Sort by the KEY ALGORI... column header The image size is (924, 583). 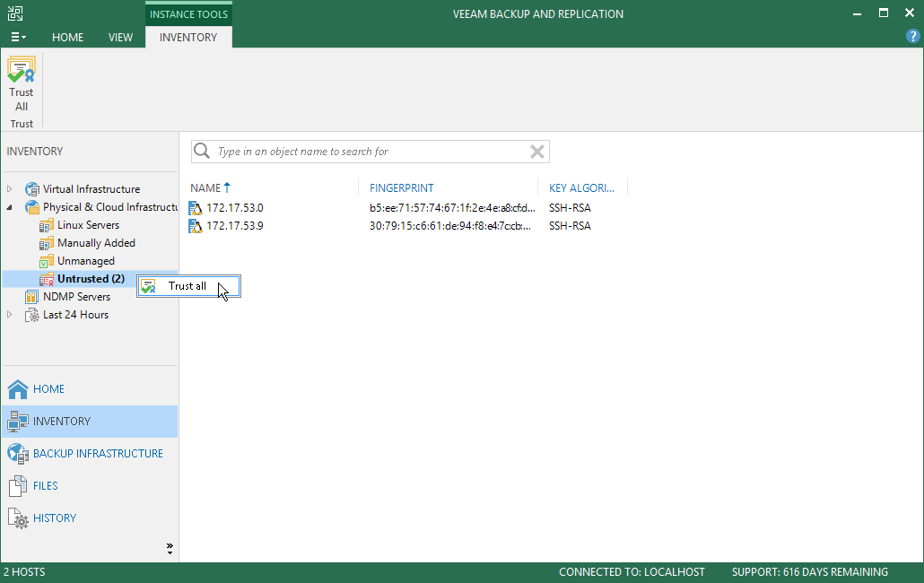pos(581,187)
